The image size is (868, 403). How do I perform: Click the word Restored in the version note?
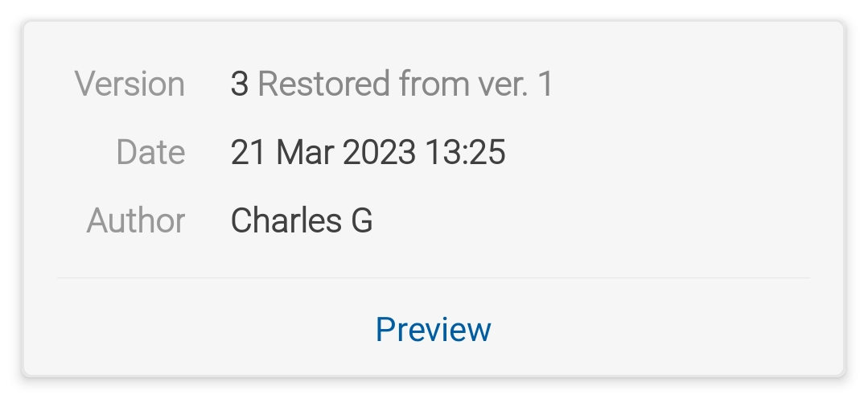(323, 84)
